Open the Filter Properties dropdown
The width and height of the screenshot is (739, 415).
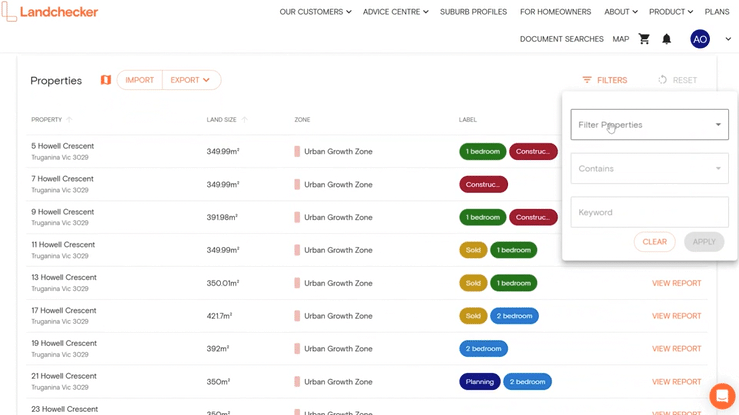pos(649,125)
